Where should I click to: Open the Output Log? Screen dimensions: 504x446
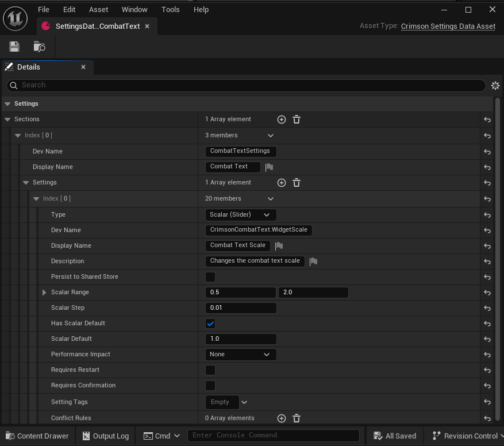[x=105, y=436]
